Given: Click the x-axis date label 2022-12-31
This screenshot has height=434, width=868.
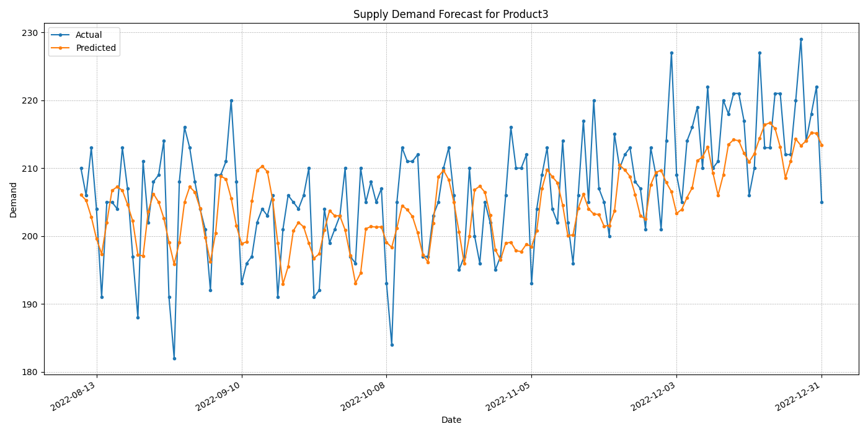Looking at the screenshot, I should pos(799,396).
